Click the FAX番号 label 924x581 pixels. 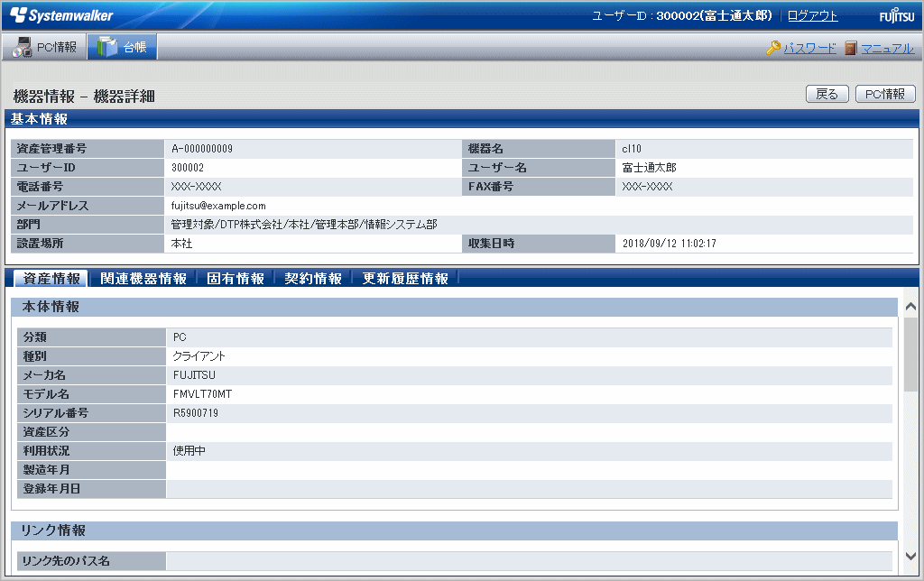pos(490,186)
